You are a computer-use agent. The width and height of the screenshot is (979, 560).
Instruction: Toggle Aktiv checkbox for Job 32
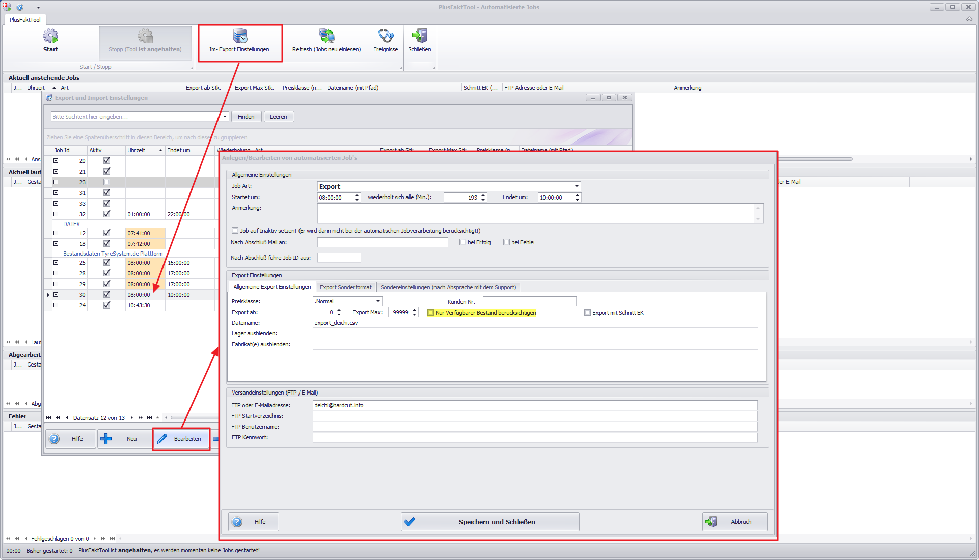(106, 214)
